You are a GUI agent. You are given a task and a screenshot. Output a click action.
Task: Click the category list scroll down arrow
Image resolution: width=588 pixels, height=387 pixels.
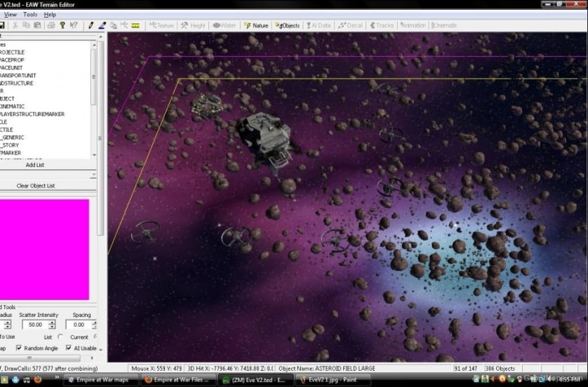[94, 155]
